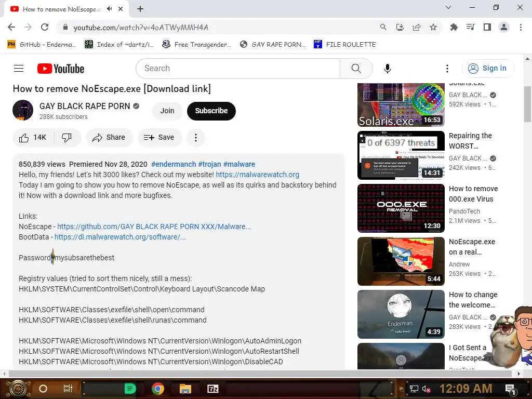Open the green notes app in taskbar

coord(130,389)
